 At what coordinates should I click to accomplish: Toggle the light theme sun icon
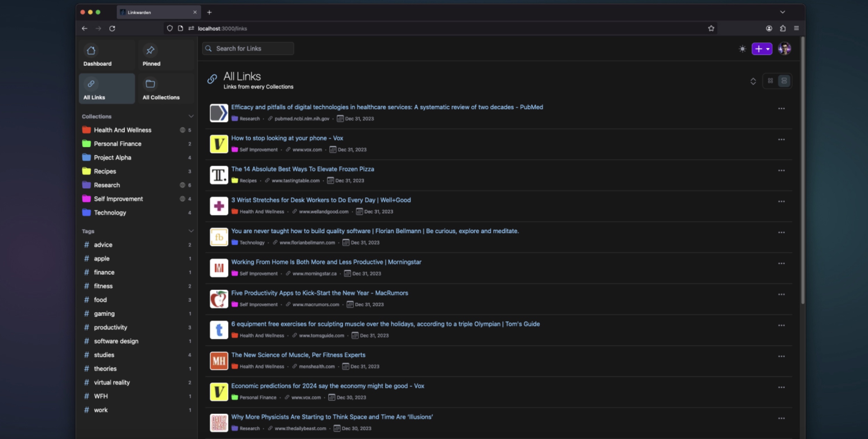742,49
